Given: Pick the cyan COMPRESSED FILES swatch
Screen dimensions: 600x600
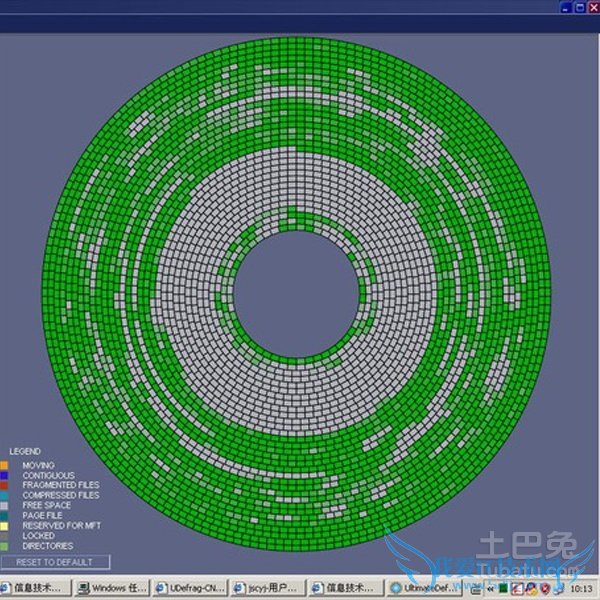Looking at the screenshot, I should click(4, 496).
